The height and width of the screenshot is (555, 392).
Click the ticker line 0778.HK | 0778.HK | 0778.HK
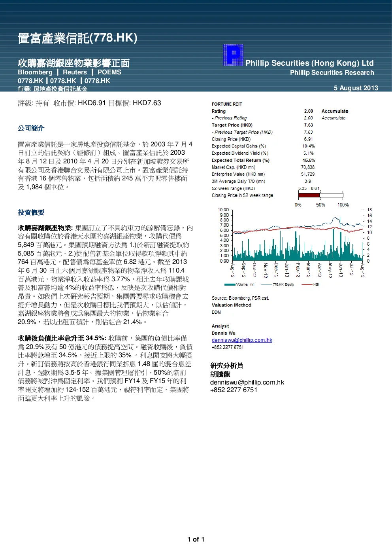(x=64, y=81)
